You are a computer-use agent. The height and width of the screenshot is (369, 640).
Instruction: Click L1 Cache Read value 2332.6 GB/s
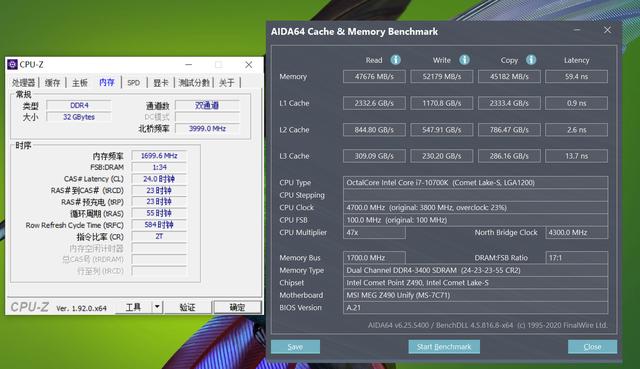374,103
